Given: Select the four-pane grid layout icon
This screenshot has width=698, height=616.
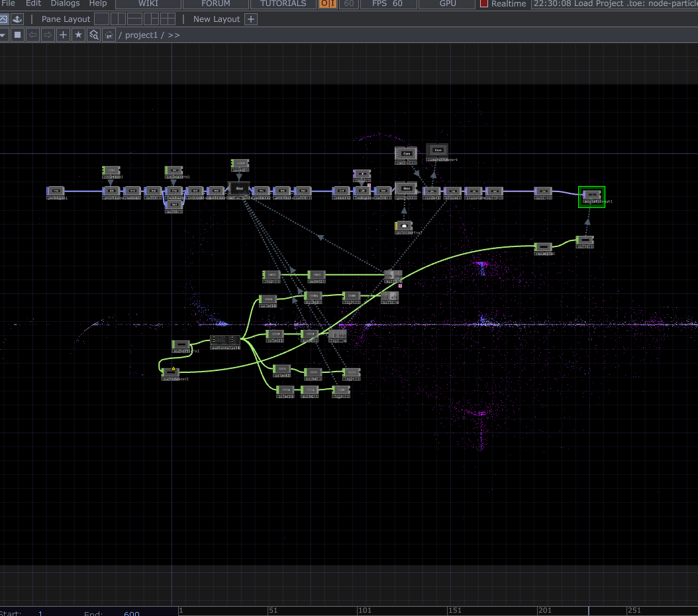Looking at the screenshot, I should [168, 19].
